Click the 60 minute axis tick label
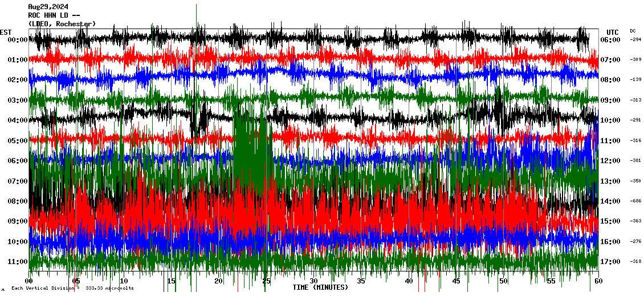 point(597,281)
